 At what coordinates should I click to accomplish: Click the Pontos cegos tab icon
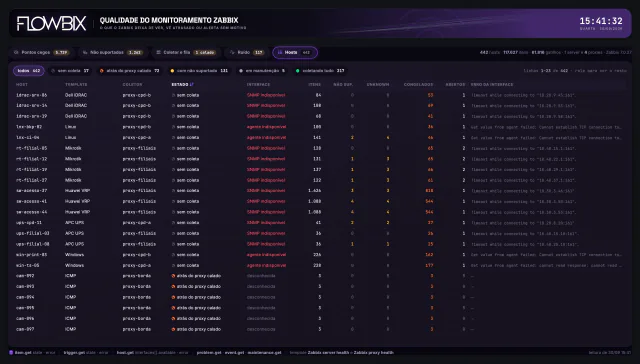point(16,52)
